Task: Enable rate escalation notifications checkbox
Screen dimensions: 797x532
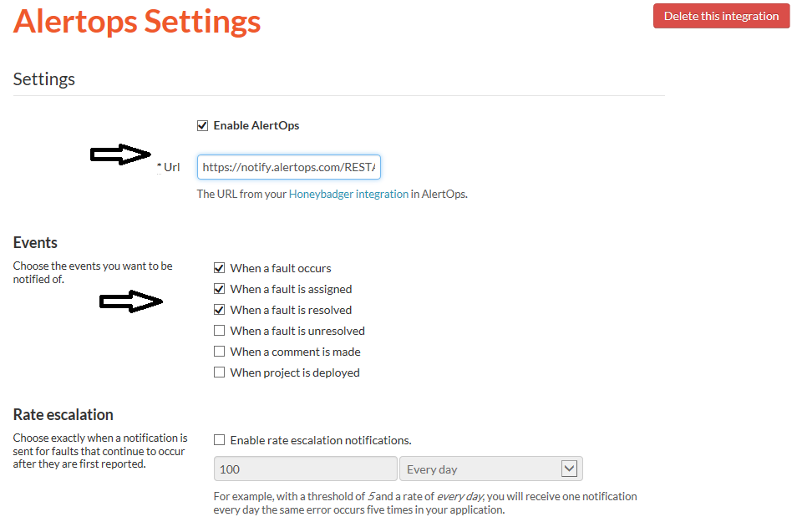Action: (x=220, y=440)
